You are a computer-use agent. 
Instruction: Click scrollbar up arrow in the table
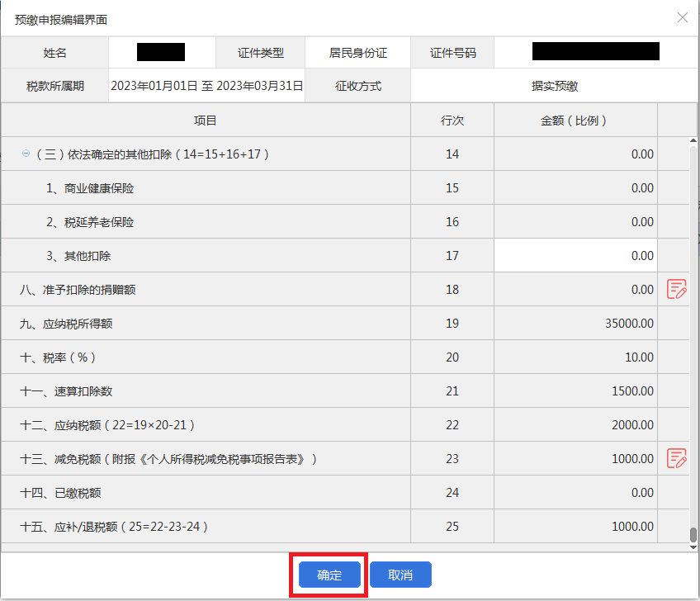pos(693,140)
